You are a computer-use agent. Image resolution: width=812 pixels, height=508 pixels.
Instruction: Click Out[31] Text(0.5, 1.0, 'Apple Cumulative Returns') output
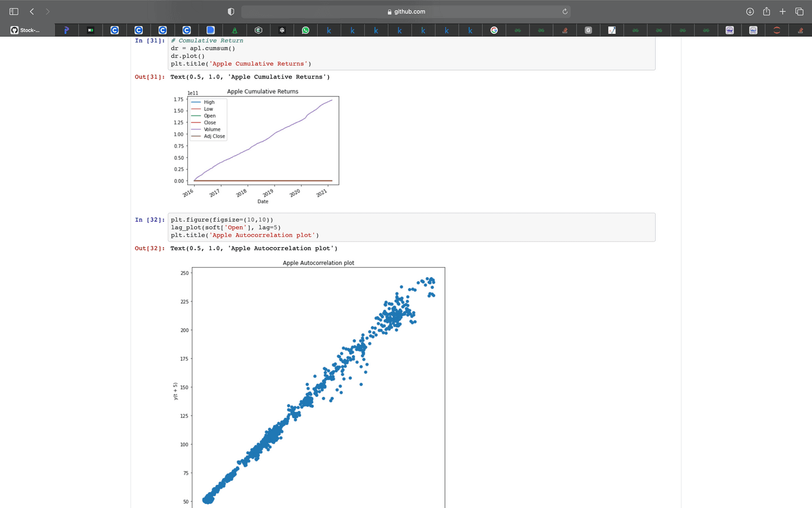(x=250, y=77)
